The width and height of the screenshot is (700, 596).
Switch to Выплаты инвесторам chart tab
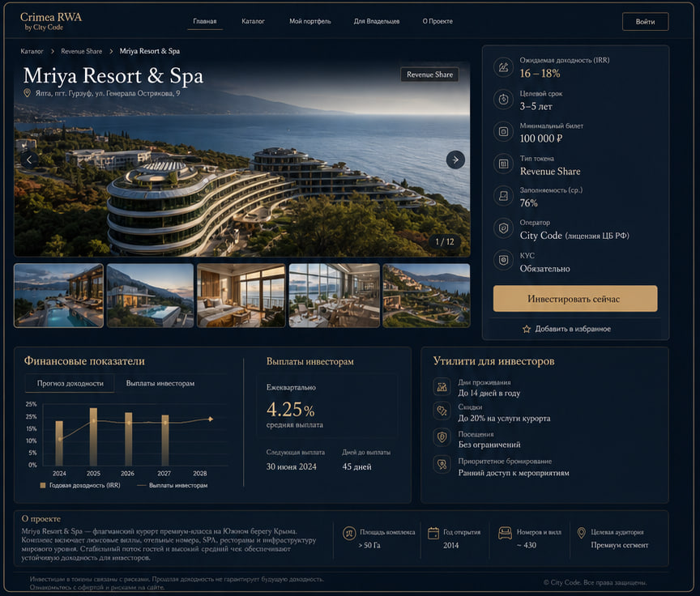(160, 383)
